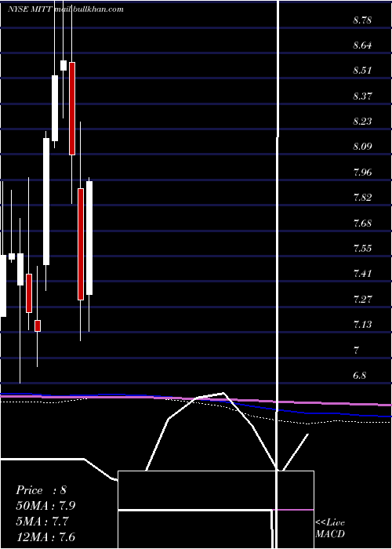The height and width of the screenshot is (549, 392).
Task: Click the 7.96 price axis label
Action: pos(362,173)
